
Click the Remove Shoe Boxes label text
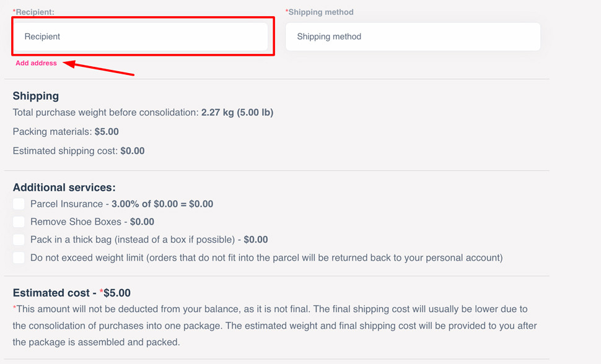(x=92, y=222)
